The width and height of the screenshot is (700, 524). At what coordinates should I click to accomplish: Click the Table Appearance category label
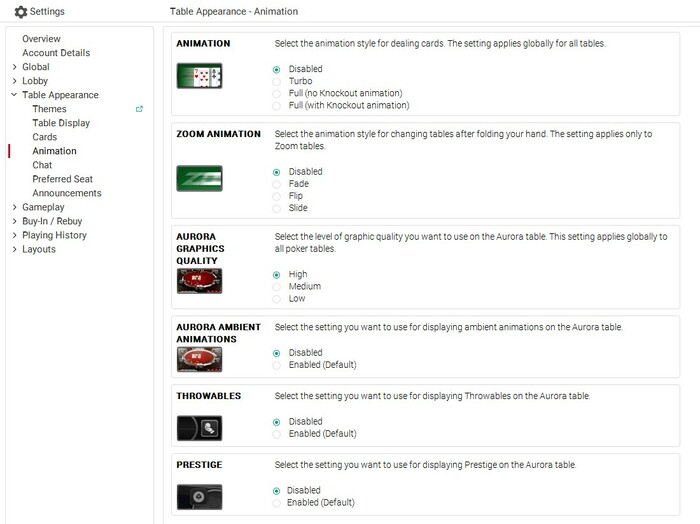[60, 95]
